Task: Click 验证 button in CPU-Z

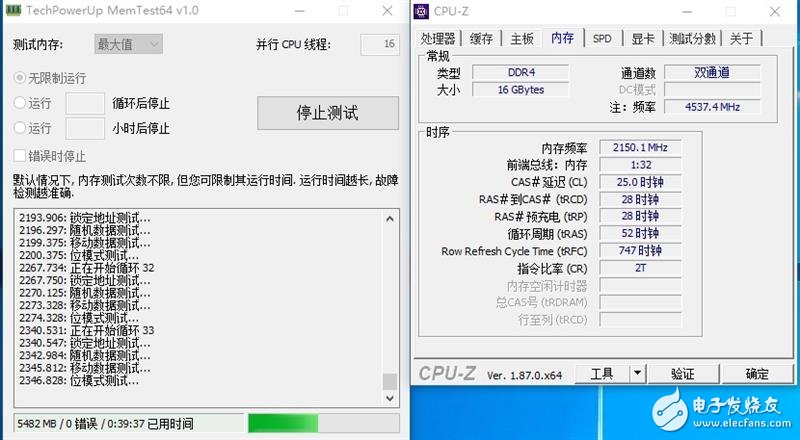Action: 683,374
